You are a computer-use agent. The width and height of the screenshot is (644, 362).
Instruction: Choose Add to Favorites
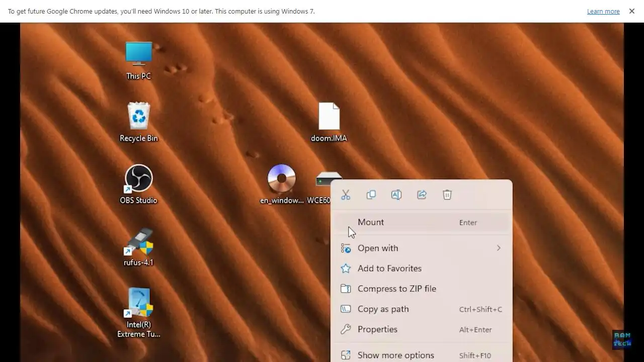(422, 268)
